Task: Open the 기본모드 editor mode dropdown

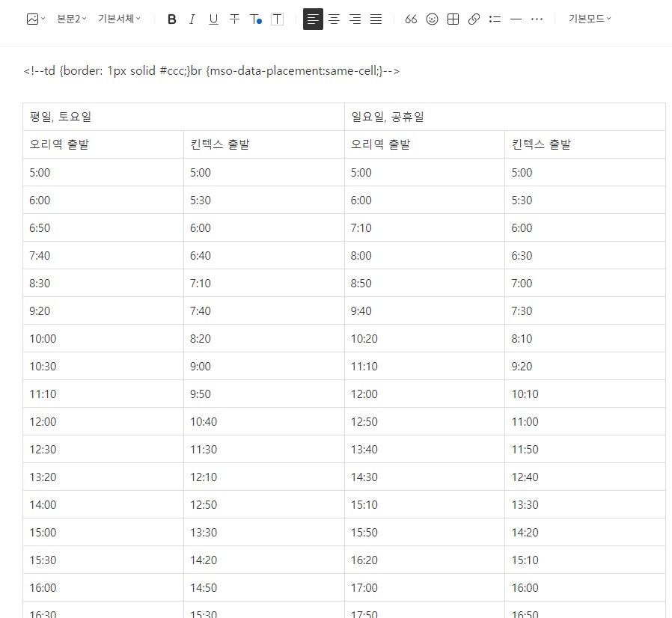Action: [590, 19]
